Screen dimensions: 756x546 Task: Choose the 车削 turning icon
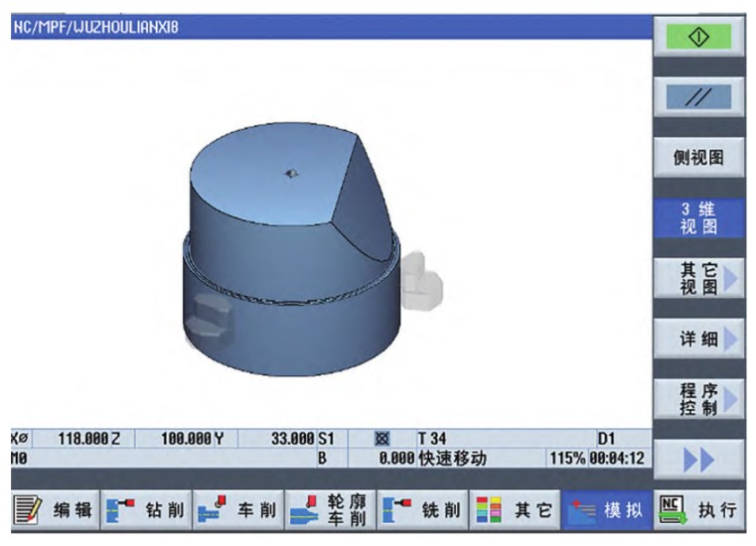236,509
